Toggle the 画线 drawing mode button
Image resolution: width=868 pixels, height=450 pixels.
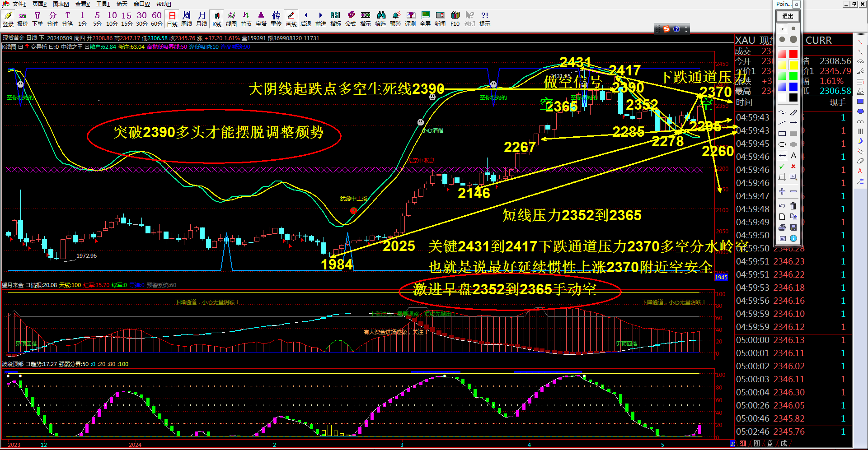[291, 19]
